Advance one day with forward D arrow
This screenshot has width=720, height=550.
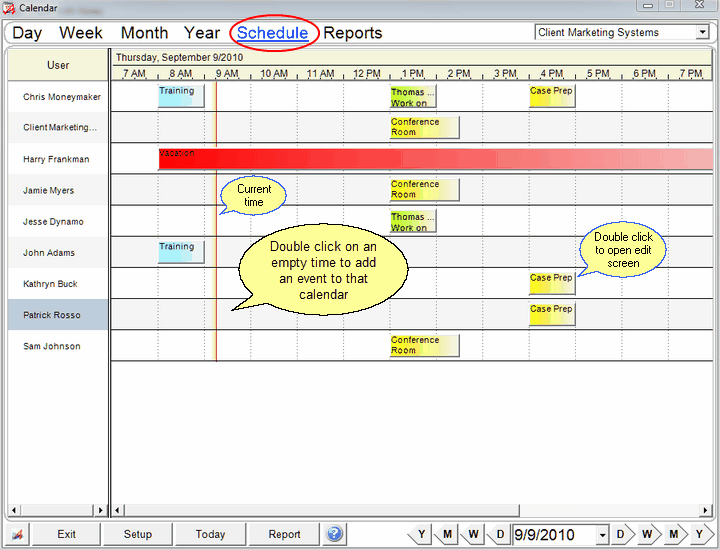(x=622, y=534)
